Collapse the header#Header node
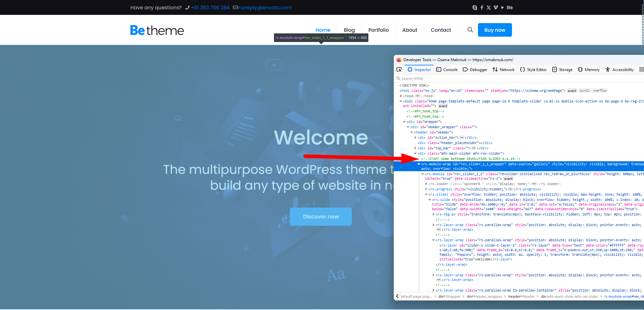Viewport: 644px width, 310px height. tap(412, 132)
